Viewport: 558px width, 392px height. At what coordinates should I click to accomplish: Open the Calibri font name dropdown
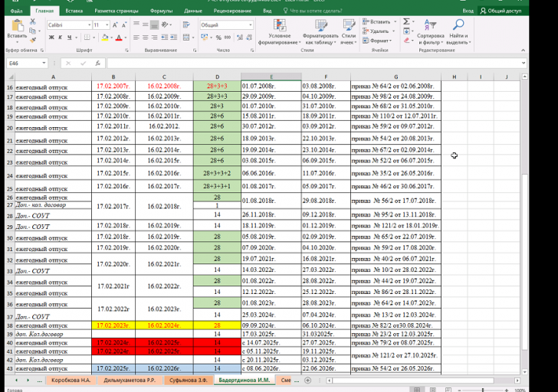[x=90, y=24]
